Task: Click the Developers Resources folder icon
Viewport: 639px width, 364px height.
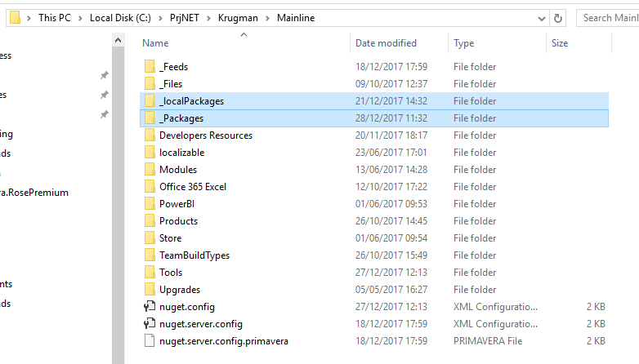Action: pyautogui.click(x=150, y=135)
